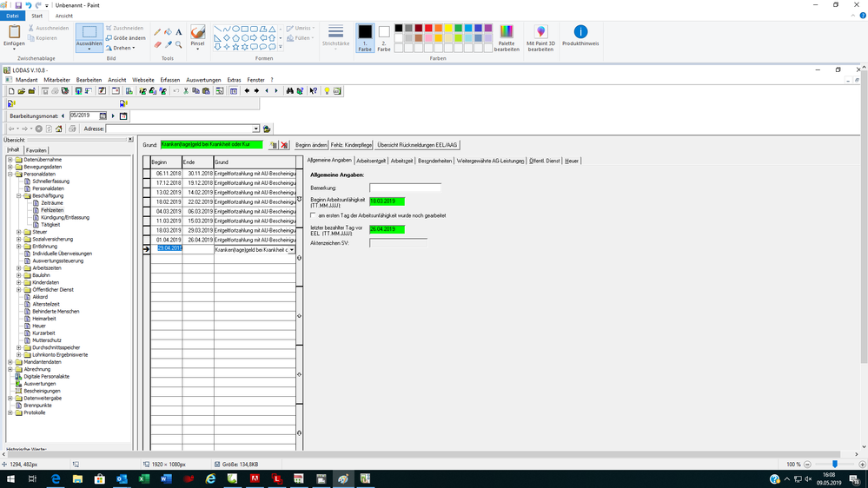Click the bold right arrow navigation icon
The width and height of the screenshot is (868, 488).
pyautogui.click(x=257, y=91)
